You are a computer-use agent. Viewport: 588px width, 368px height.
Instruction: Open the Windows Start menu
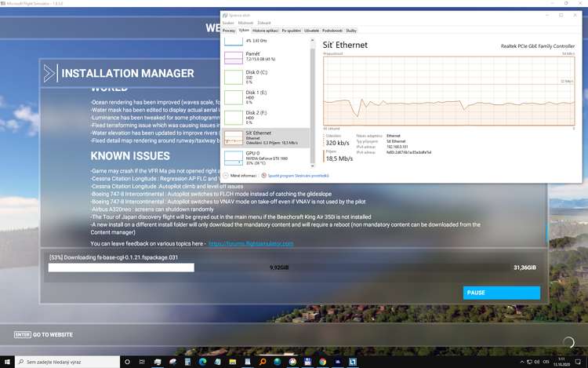7,362
